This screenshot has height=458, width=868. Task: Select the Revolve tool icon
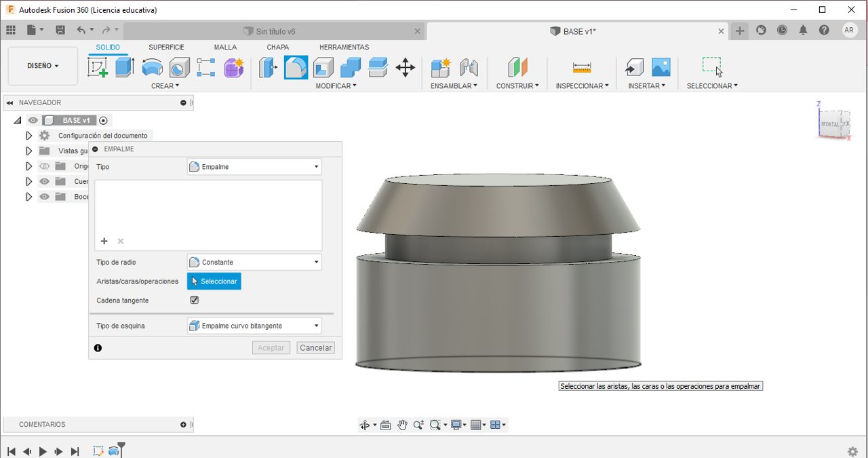(x=152, y=67)
